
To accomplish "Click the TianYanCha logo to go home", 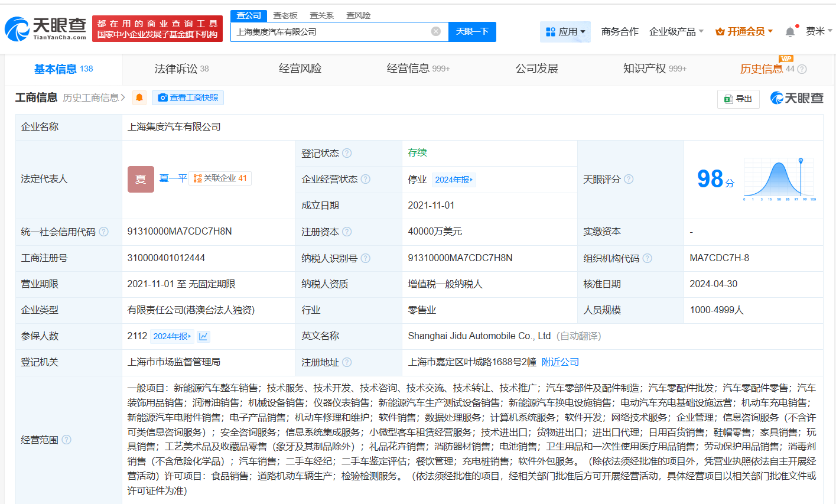I will (45, 28).
